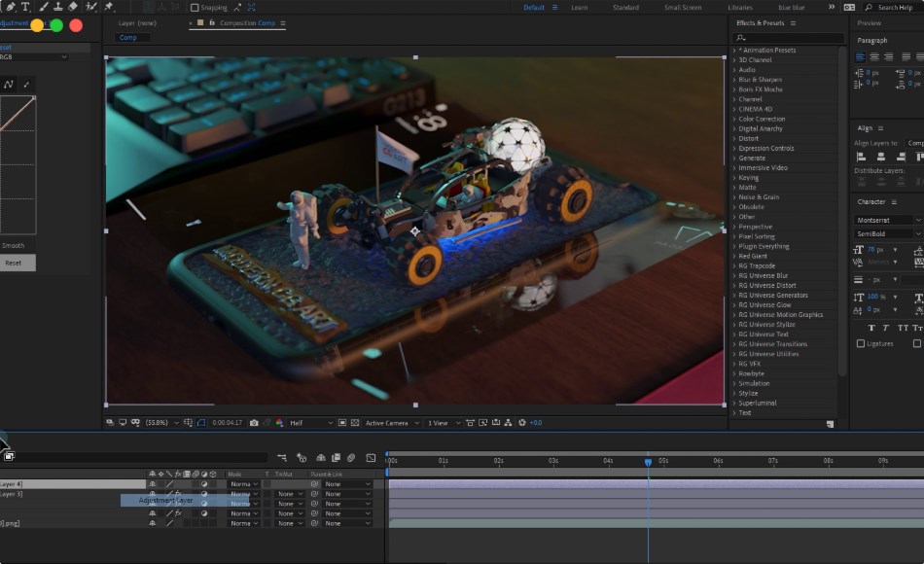
Task: Select the Type tool
Action: [x=26, y=7]
